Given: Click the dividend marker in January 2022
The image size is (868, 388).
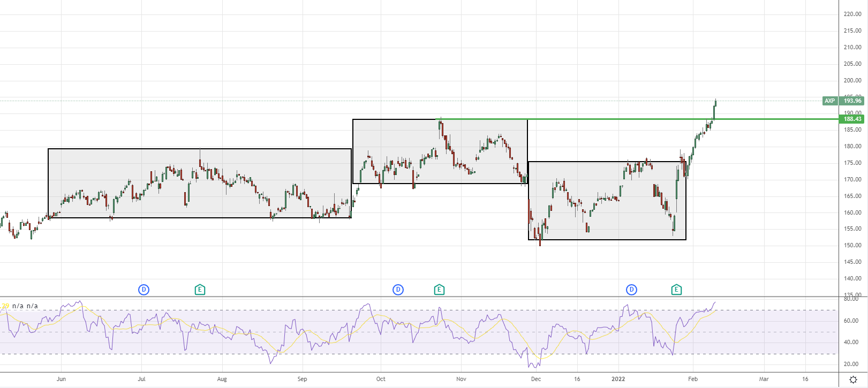Looking at the screenshot, I should [631, 290].
